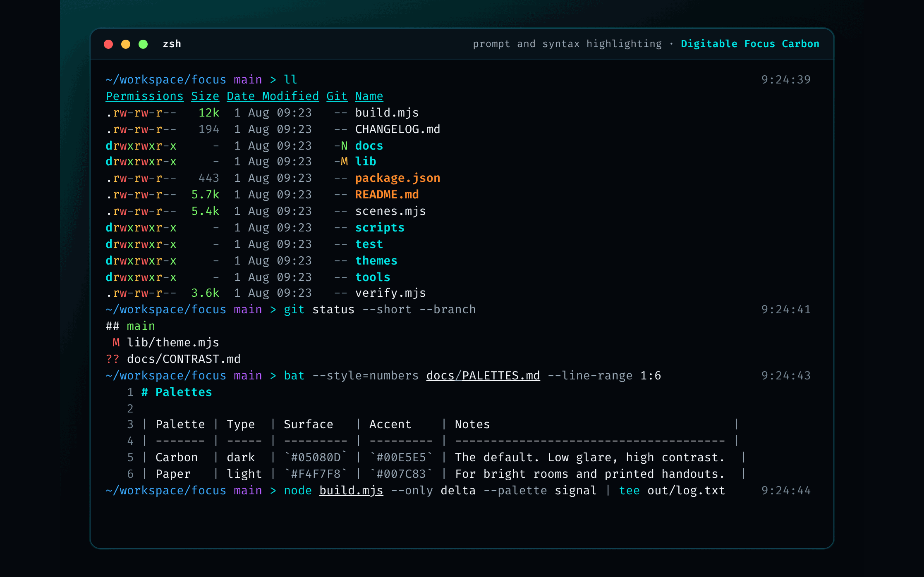
Task: Click the 9:24:39 timestamp
Action: tap(786, 80)
